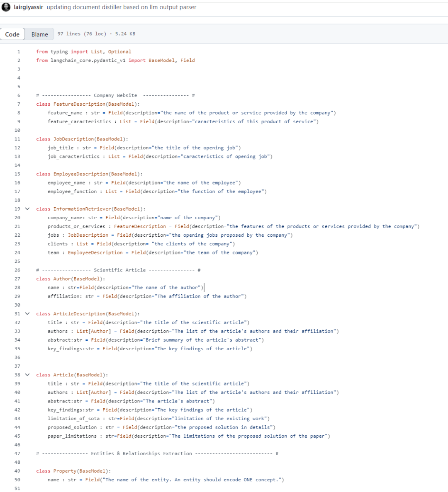
Task: Click the EmployeeDescription type on the team line
Action: [x=95, y=253]
